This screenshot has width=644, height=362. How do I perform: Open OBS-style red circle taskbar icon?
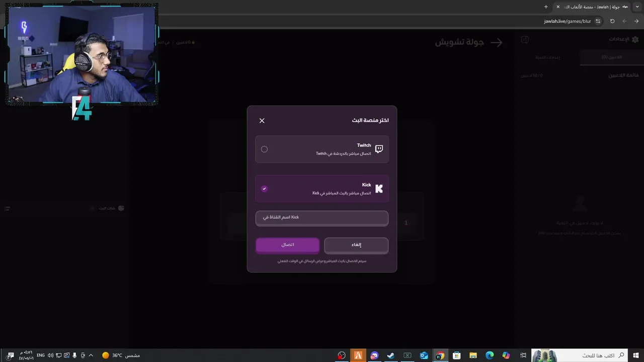pos(342,355)
